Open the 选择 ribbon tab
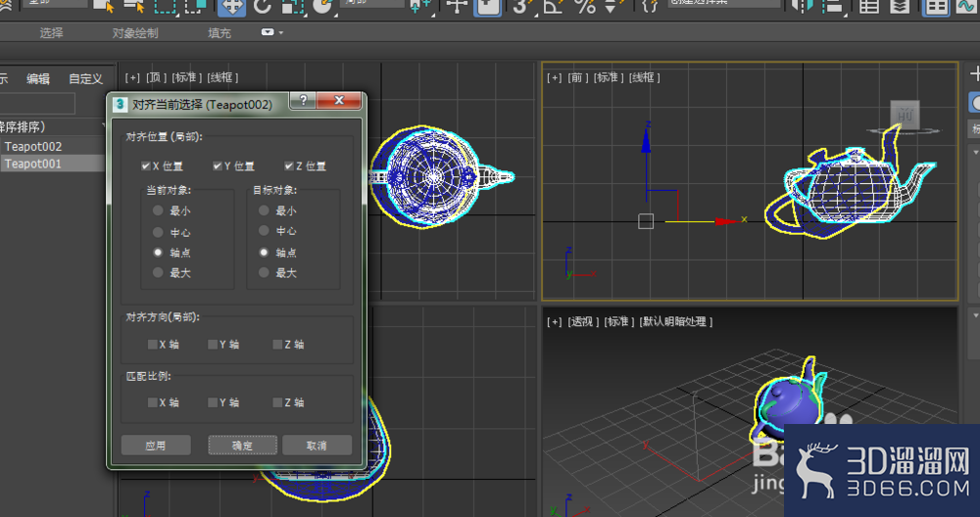This screenshot has height=517, width=980. (51, 33)
